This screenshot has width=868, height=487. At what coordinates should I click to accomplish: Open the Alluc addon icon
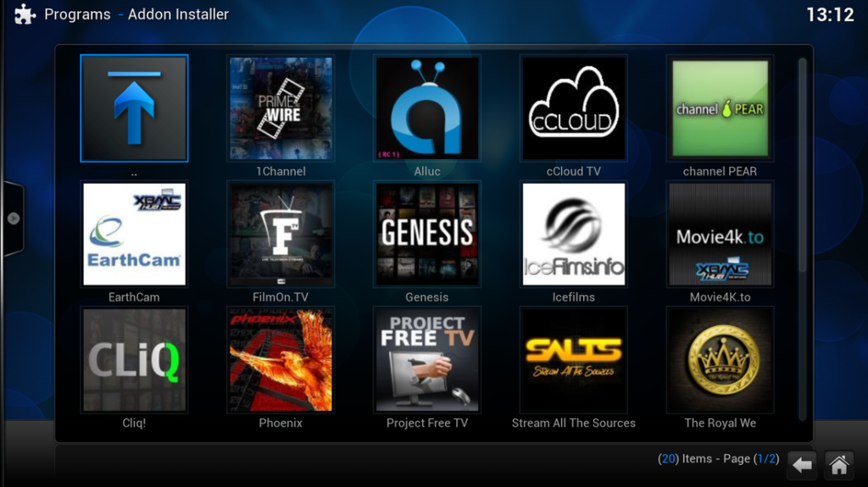pos(427,108)
